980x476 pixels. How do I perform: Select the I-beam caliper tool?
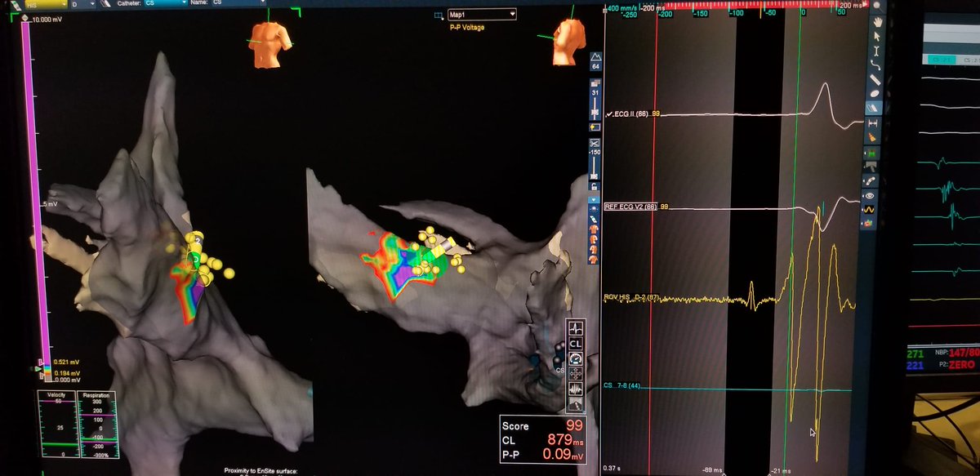coord(875,51)
